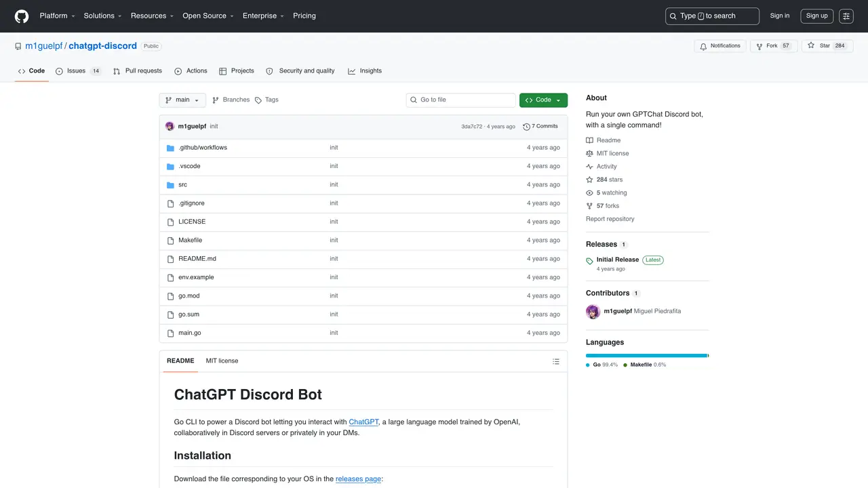Screen dimensions: 868x488
Task: Click the main.go file icon
Action: (x=171, y=333)
